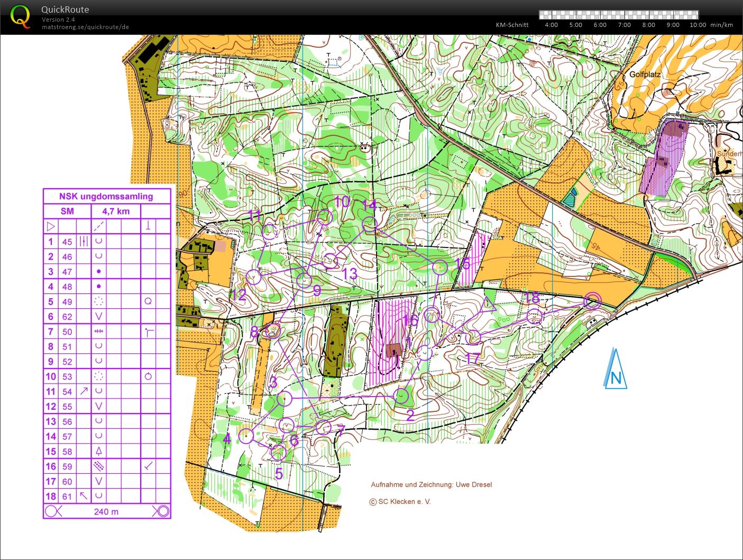Click the start triangle in the description header
Viewport: 743px width, 560px height.
[x=51, y=226]
